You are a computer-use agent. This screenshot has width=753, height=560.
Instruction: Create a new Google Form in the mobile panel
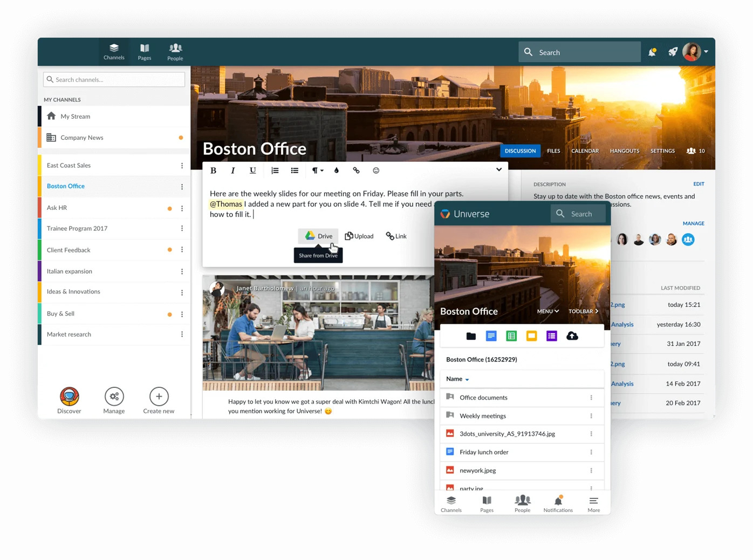(x=551, y=336)
